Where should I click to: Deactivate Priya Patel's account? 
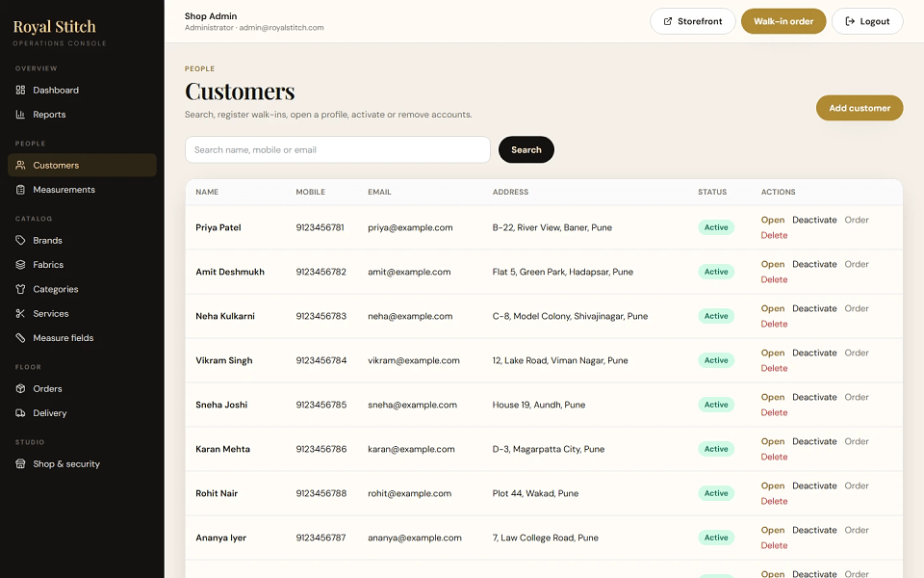pyautogui.click(x=814, y=220)
